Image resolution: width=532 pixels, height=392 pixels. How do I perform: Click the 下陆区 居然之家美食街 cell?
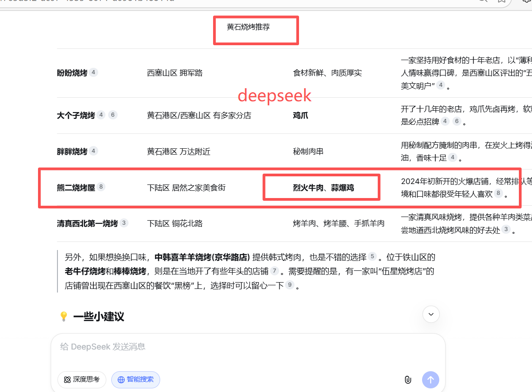pyautogui.click(x=186, y=188)
